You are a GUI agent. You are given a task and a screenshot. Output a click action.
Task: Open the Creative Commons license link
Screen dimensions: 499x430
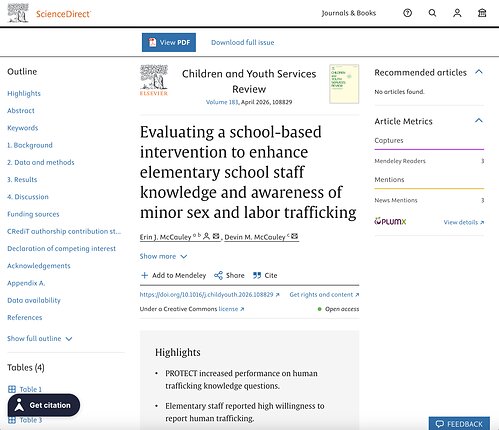(x=231, y=309)
